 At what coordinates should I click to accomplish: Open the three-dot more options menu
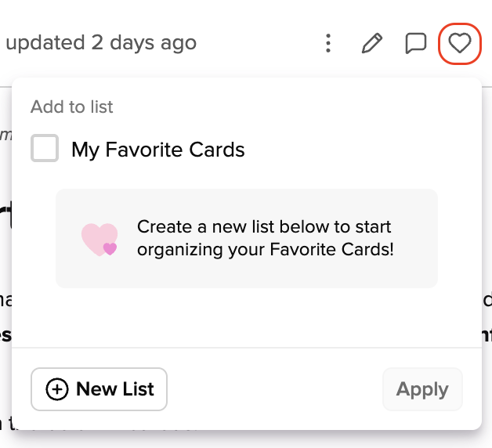click(328, 43)
